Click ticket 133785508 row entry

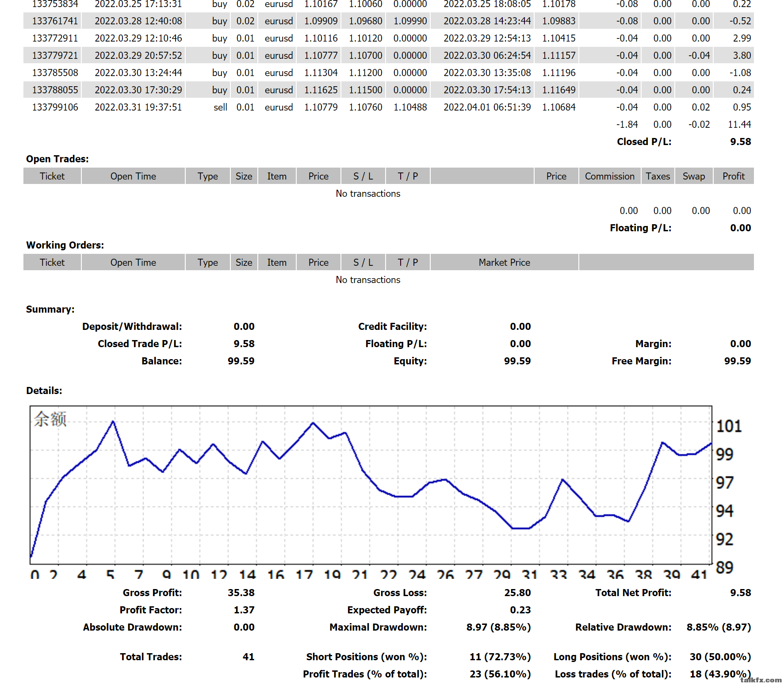[55, 73]
